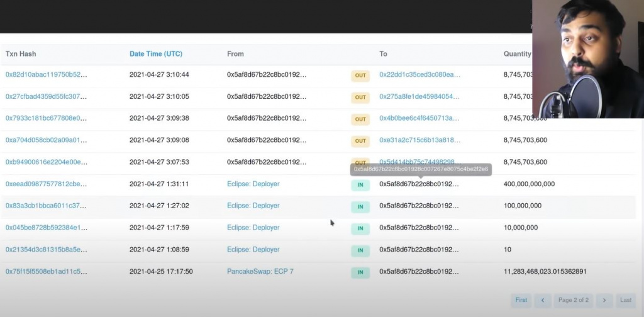Click OUT badge in 3:09:08 row
Image resolution: width=644 pixels, height=317 pixels.
point(360,141)
